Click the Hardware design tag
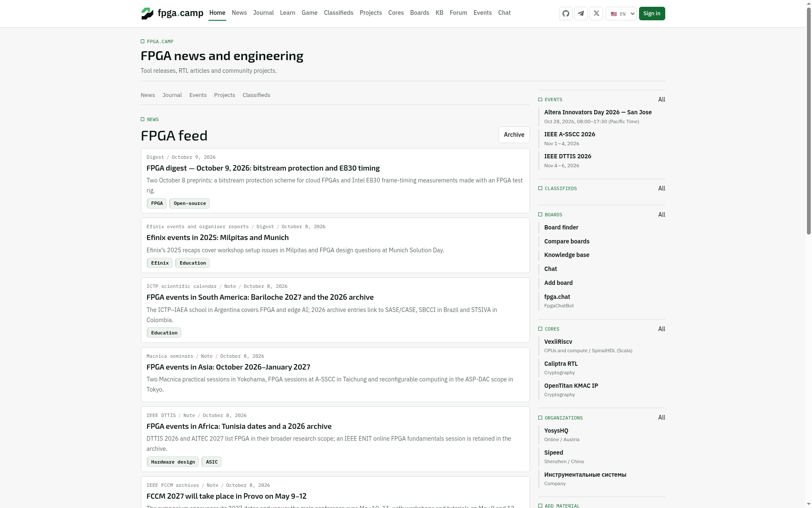The width and height of the screenshot is (812, 508). click(x=173, y=462)
